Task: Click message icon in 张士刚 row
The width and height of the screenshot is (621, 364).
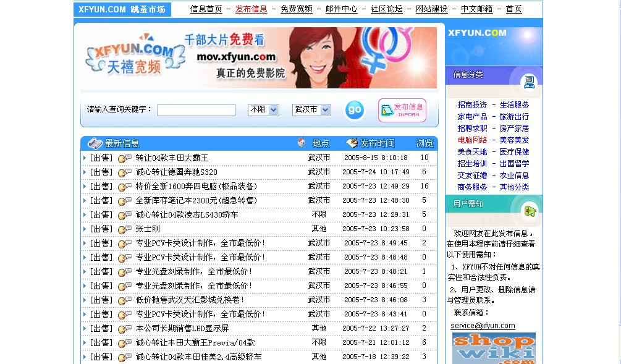Action: 125,230
